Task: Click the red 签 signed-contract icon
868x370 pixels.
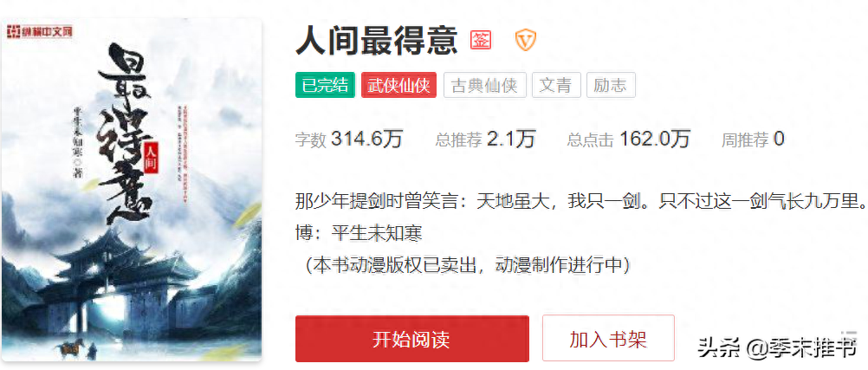Action: pyautogui.click(x=481, y=40)
